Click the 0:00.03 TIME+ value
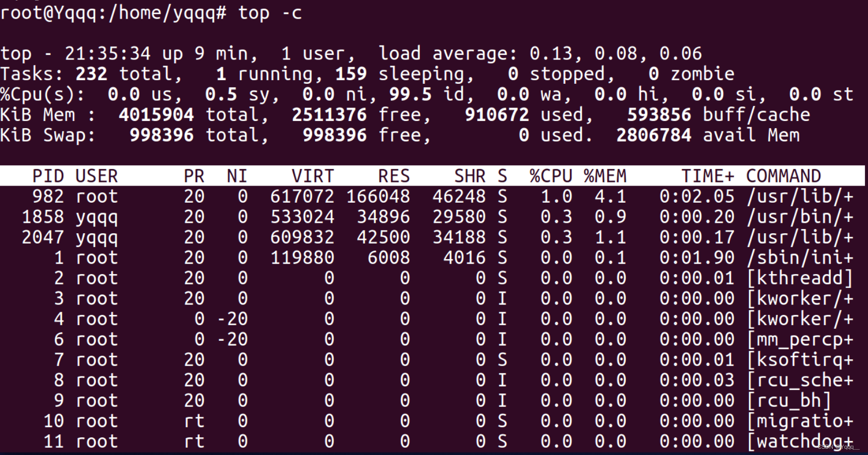This screenshot has height=455, width=868. 697,381
